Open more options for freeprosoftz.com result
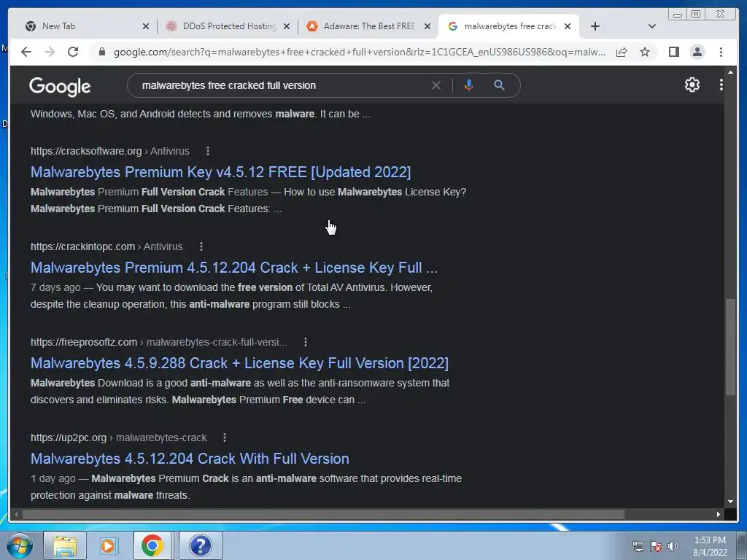This screenshot has height=560, width=747. (x=306, y=342)
